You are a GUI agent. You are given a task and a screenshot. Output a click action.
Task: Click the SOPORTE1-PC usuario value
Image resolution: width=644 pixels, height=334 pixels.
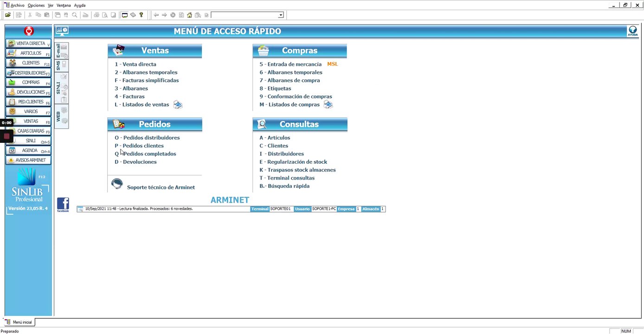[x=324, y=209]
